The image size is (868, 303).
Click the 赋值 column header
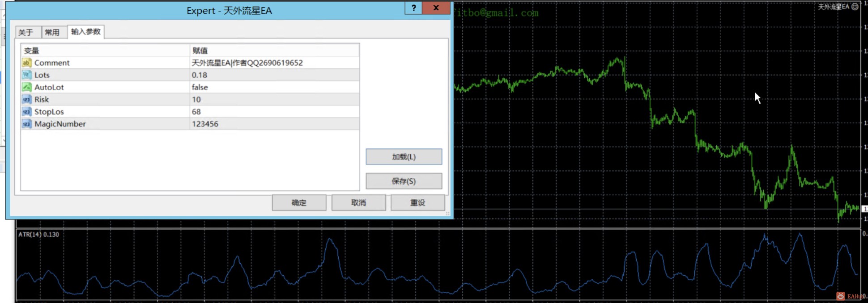(274, 50)
